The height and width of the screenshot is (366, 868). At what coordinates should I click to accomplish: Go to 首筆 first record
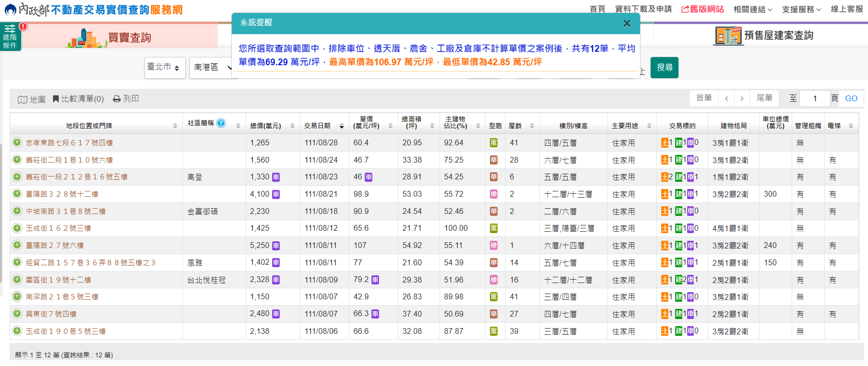click(704, 98)
